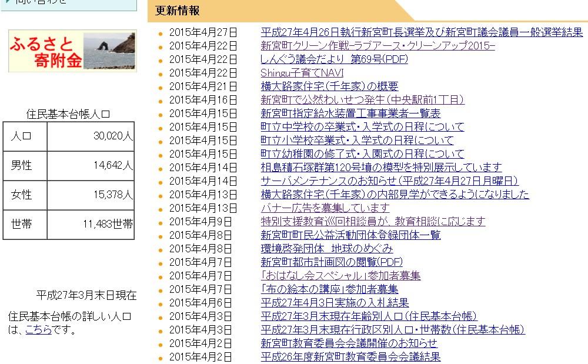Click the ふるさと寄附金 banner image
Screen dimensions: 588x364
[72, 51]
